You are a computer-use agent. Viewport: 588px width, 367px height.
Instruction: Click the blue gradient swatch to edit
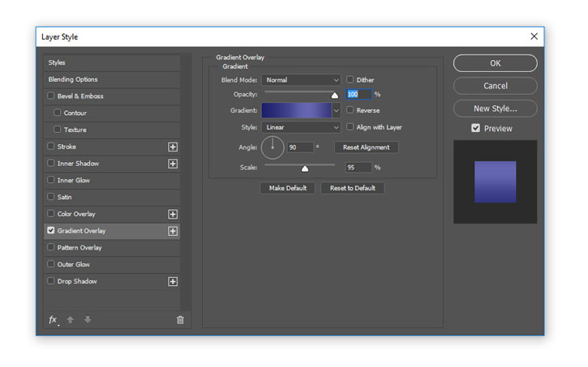point(296,110)
